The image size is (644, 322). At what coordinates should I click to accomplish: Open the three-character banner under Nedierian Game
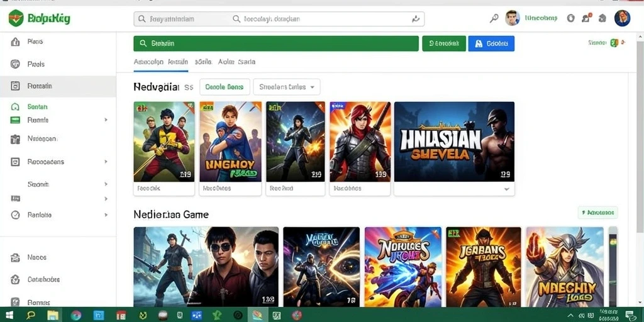(206, 267)
